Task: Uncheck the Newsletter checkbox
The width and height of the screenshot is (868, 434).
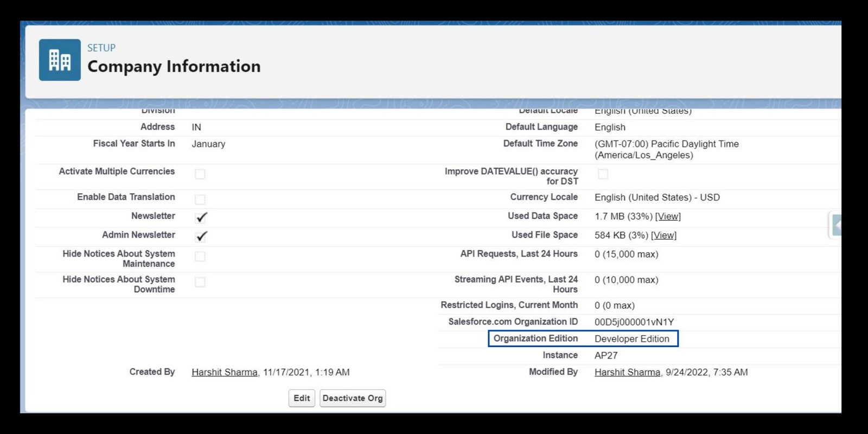Action: pos(201,217)
